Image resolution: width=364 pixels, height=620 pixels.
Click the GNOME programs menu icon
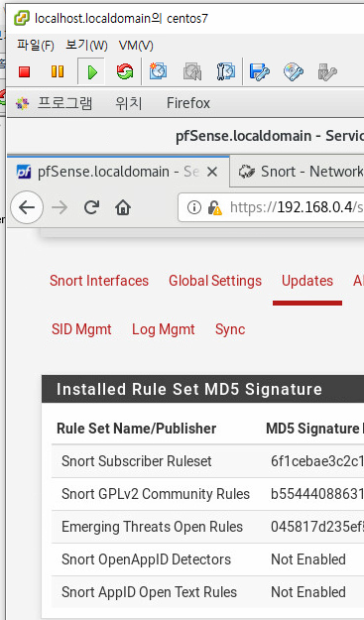[22, 103]
